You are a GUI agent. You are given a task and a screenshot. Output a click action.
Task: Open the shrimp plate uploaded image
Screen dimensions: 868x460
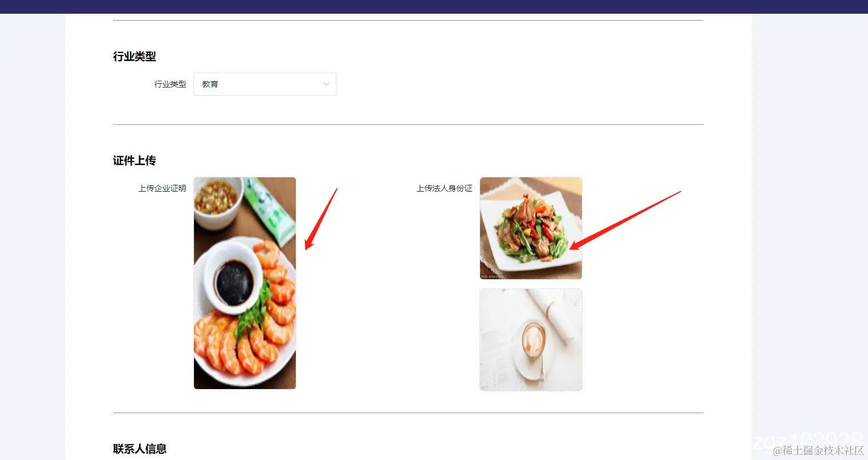point(245,283)
